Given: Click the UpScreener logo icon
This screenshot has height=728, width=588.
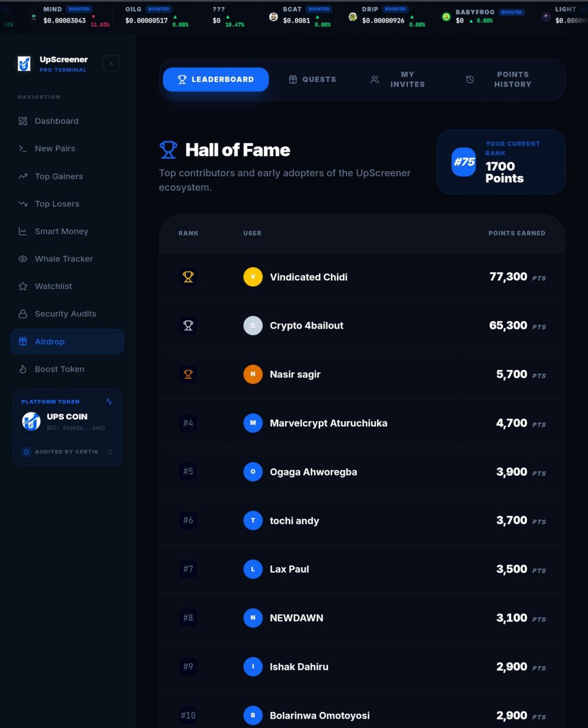Looking at the screenshot, I should coord(24,64).
